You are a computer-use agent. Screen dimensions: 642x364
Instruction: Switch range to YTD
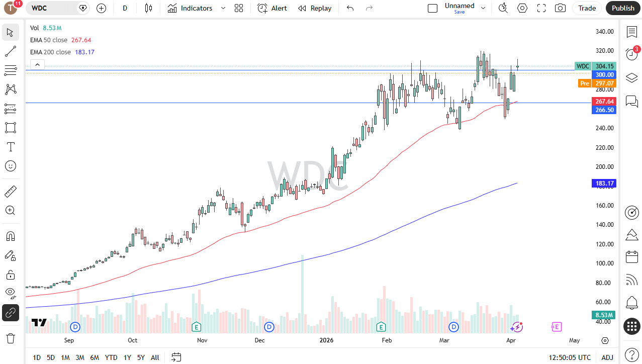coord(111,357)
